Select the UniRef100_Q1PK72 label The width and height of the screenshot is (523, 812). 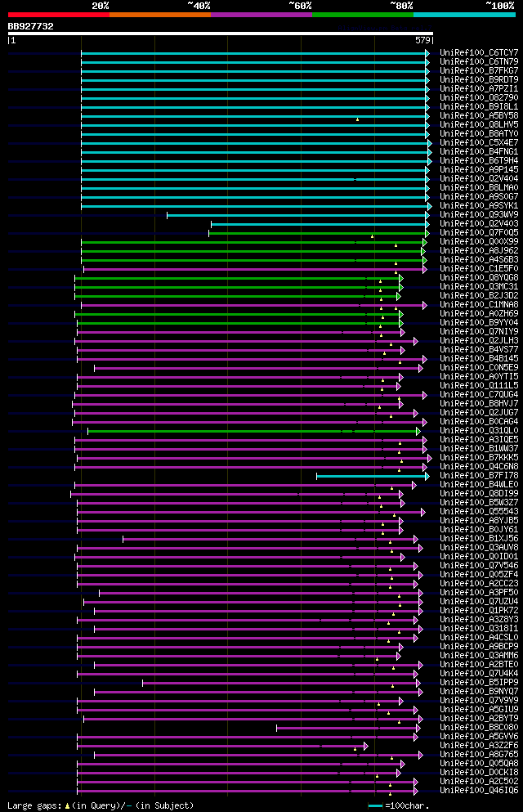479,611
